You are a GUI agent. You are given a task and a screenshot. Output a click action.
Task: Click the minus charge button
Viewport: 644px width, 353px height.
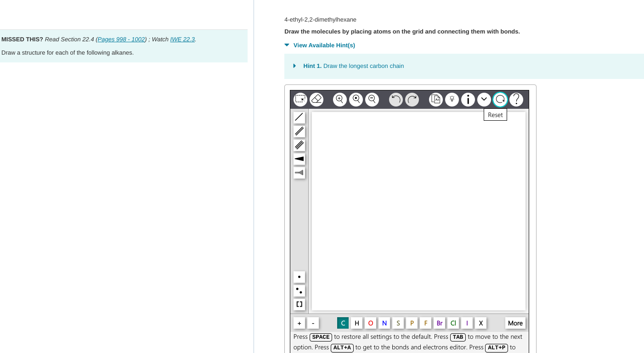[x=313, y=323]
